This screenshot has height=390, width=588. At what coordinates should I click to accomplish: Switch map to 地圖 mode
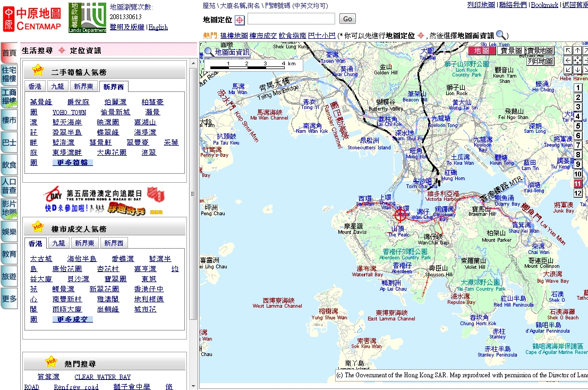point(481,50)
